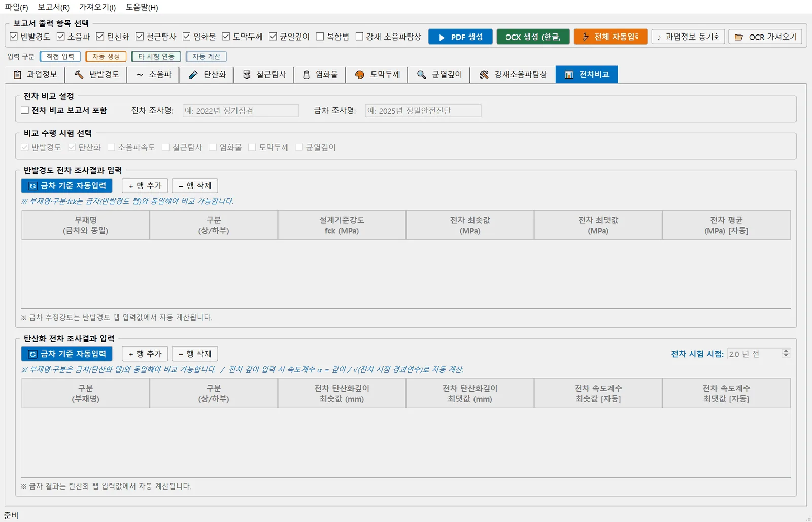Image resolution: width=812 pixels, height=522 pixels.
Task: Switch to the 반발경도 tab
Action: click(x=97, y=75)
